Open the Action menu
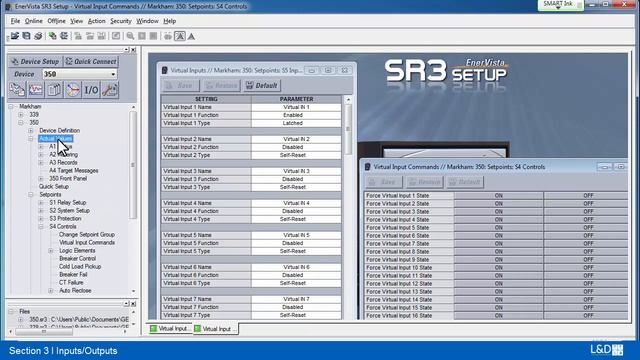 pos(96,21)
